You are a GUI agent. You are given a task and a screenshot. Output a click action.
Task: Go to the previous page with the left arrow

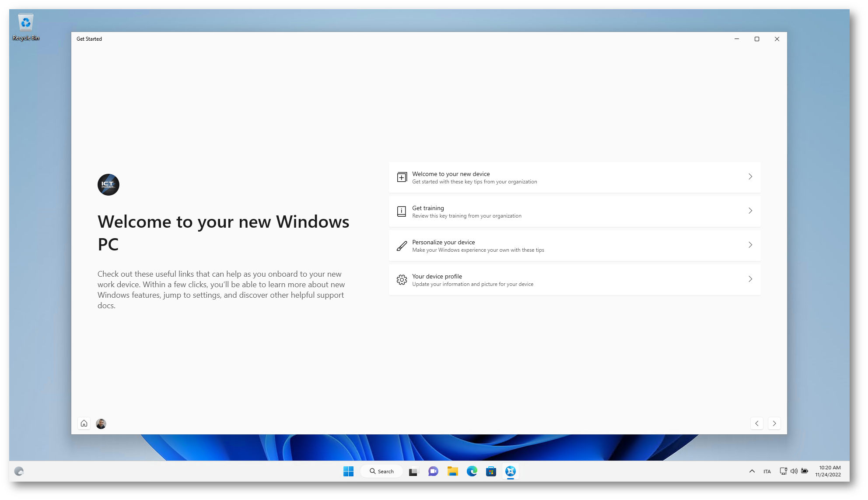pyautogui.click(x=757, y=423)
